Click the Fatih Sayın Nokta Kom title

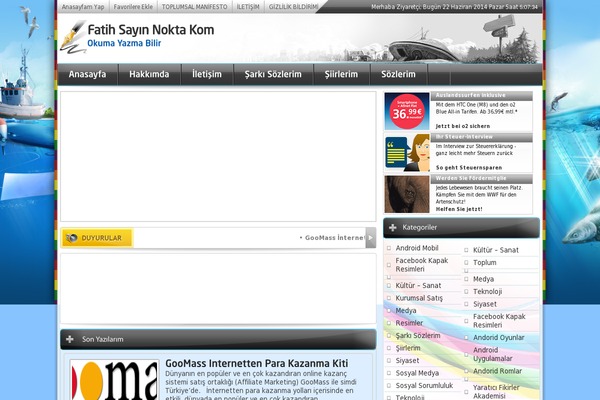[x=151, y=30]
